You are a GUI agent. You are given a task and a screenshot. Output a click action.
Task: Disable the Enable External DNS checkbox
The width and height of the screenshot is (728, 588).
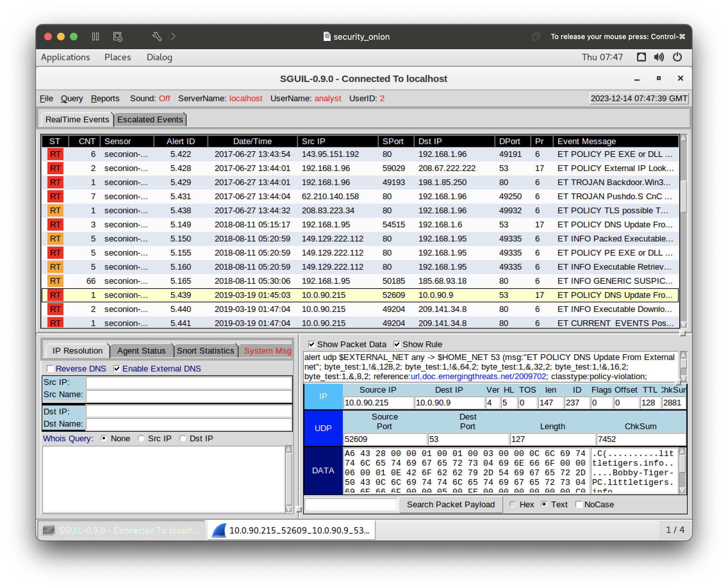coord(117,369)
